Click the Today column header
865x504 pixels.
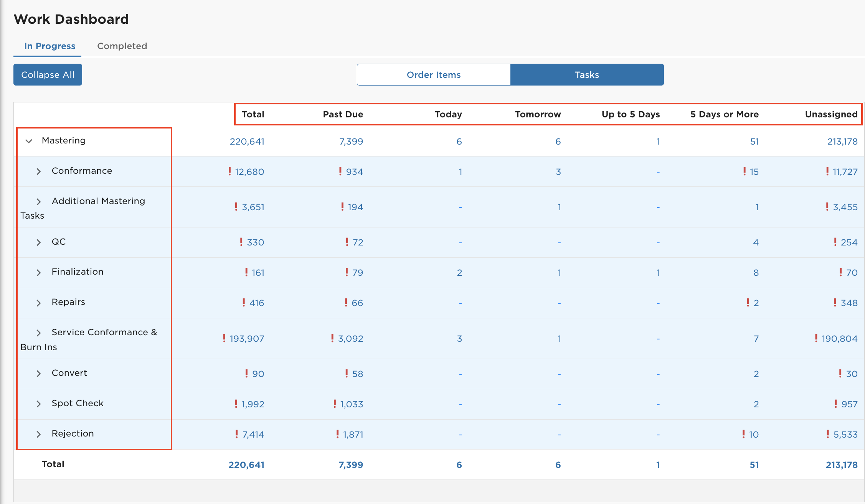pos(448,114)
